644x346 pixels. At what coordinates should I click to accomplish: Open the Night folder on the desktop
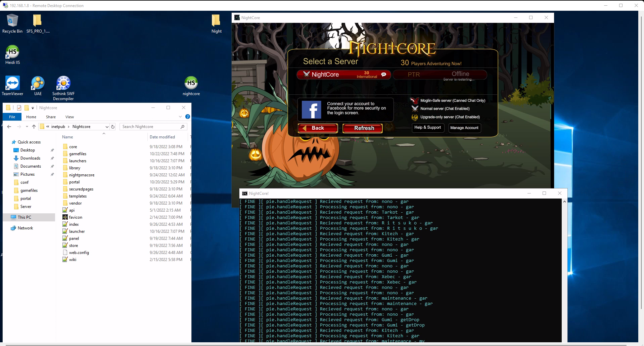(216, 24)
